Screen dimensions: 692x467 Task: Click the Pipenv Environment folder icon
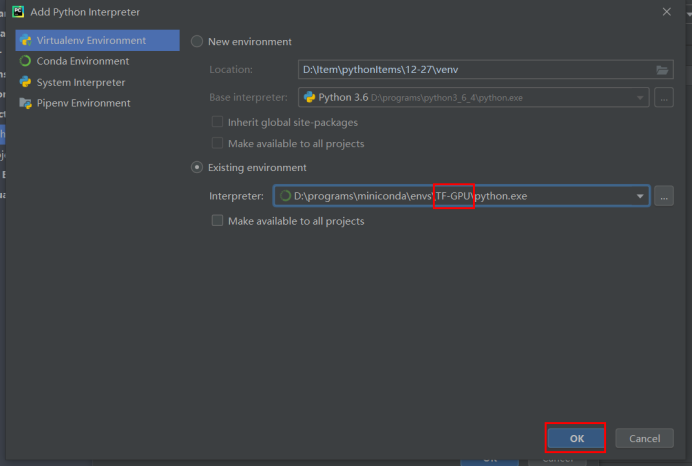[26, 103]
